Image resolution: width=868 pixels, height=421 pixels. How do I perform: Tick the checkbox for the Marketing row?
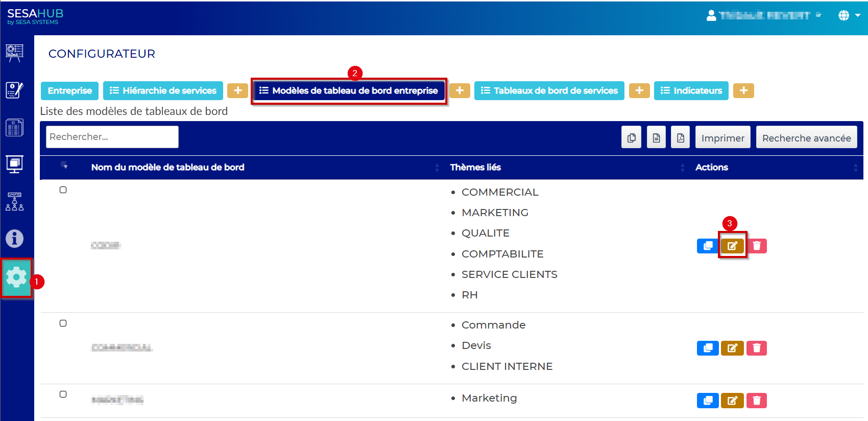pos(63,394)
